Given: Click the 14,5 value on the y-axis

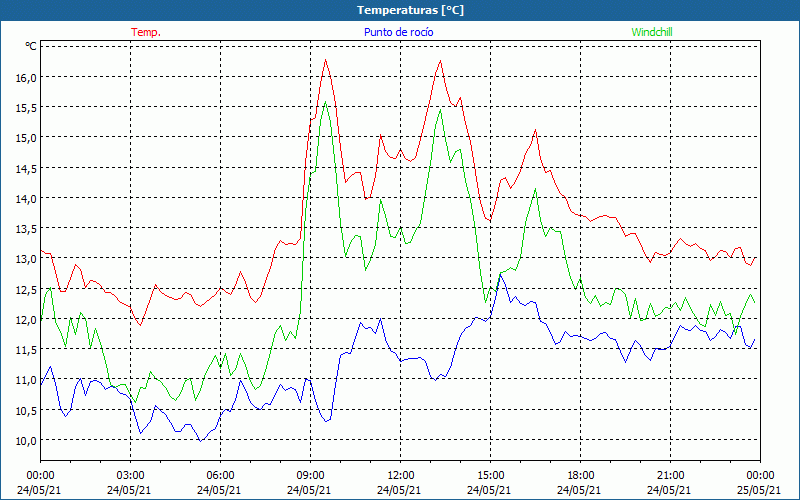Looking at the screenshot, I should [26, 168].
